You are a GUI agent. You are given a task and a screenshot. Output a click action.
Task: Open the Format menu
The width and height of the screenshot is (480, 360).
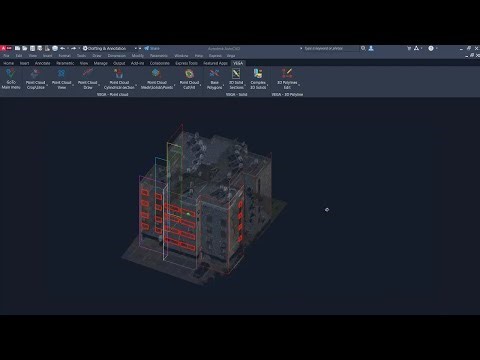pyautogui.click(x=64, y=56)
